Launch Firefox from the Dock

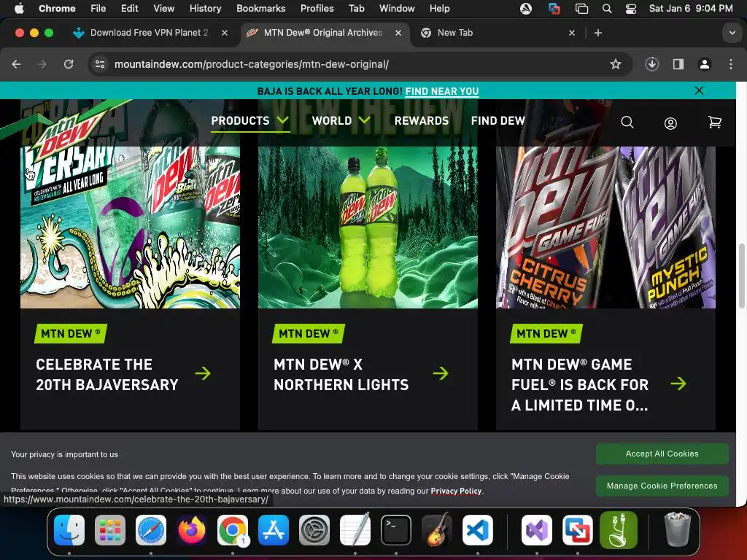click(192, 530)
